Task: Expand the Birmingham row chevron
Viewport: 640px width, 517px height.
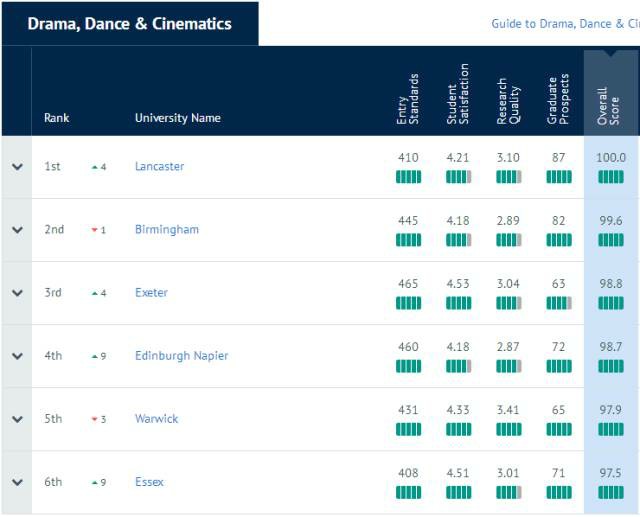Action: click(17, 230)
